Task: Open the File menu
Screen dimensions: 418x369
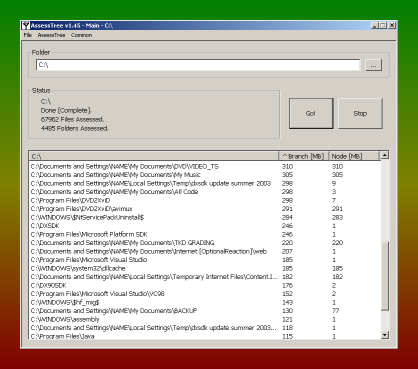Action: click(x=27, y=35)
